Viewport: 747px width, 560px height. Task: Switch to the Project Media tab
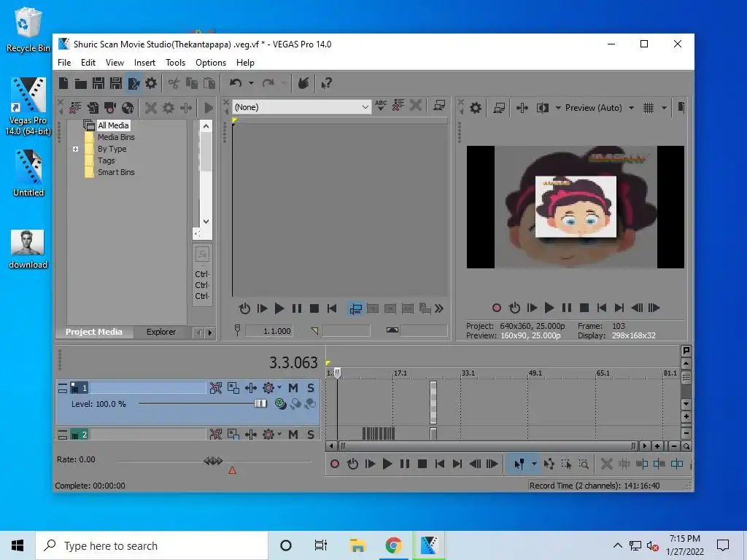coord(94,332)
